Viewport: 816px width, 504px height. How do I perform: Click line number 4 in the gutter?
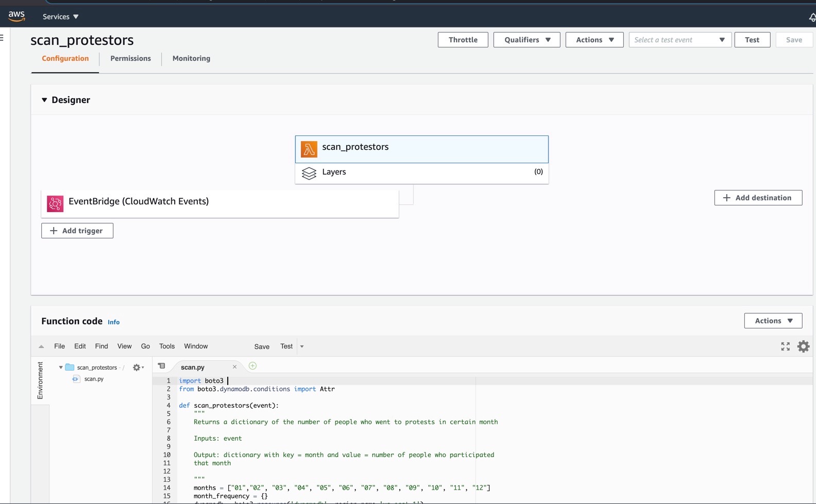[168, 406]
